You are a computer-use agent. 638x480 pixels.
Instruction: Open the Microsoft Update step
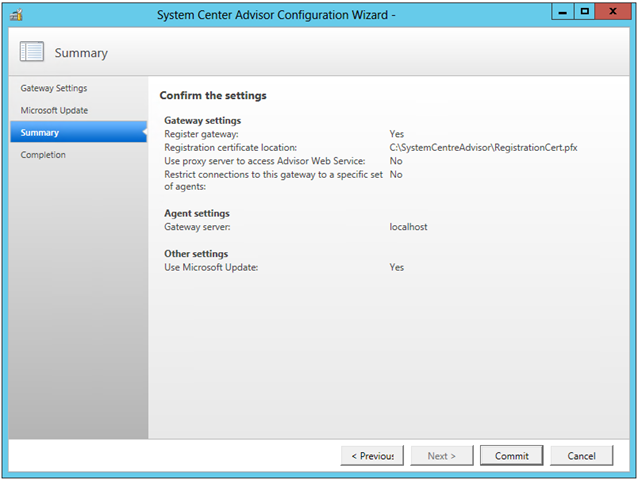pyautogui.click(x=54, y=110)
